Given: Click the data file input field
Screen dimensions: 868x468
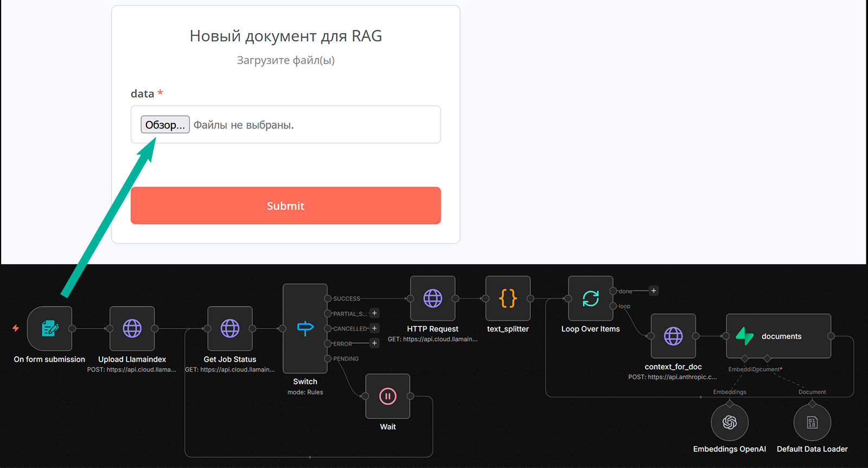Looking at the screenshot, I should (x=325, y=125).
